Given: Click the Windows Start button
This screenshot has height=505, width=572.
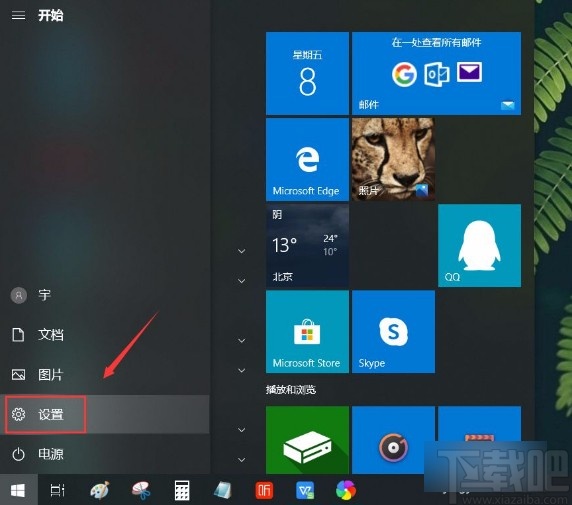Looking at the screenshot, I should pos(18,490).
